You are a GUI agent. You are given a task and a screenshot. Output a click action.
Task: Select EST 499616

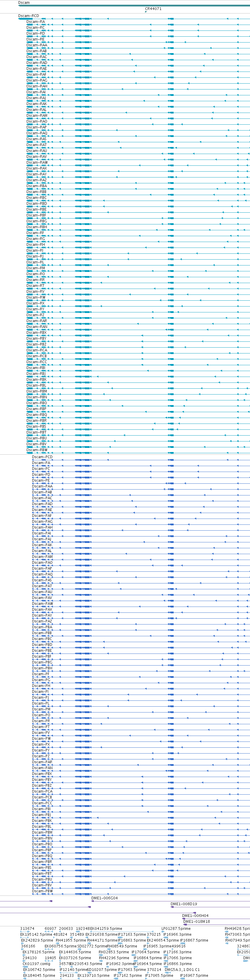(x=179, y=946)
